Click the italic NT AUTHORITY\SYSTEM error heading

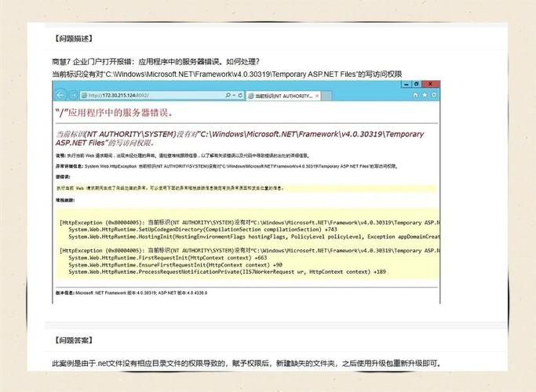coord(239,138)
